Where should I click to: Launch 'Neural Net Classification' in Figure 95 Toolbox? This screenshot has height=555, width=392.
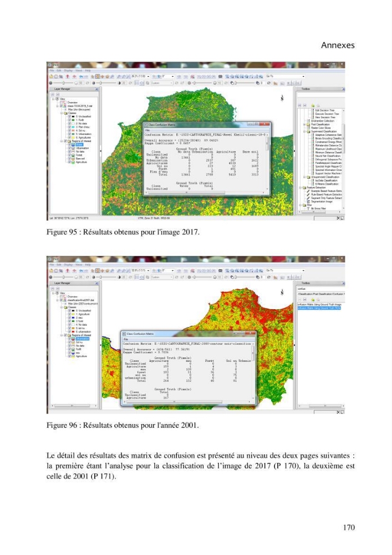[327, 156]
